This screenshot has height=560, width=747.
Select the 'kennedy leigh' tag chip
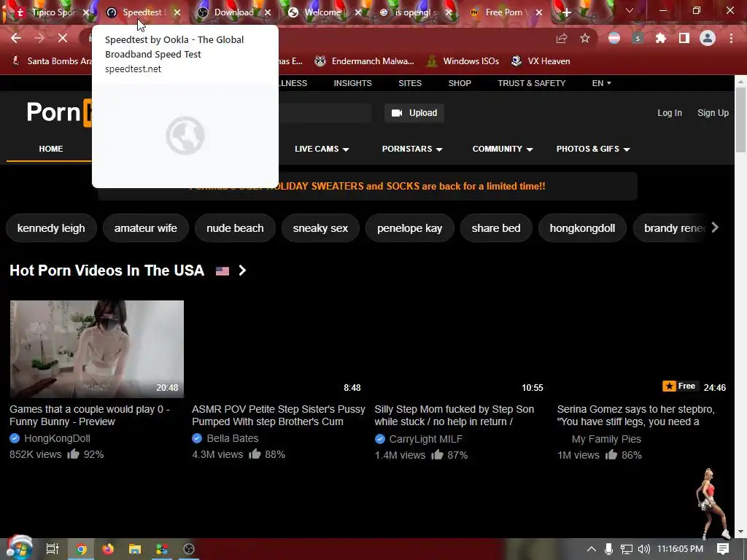(x=51, y=228)
